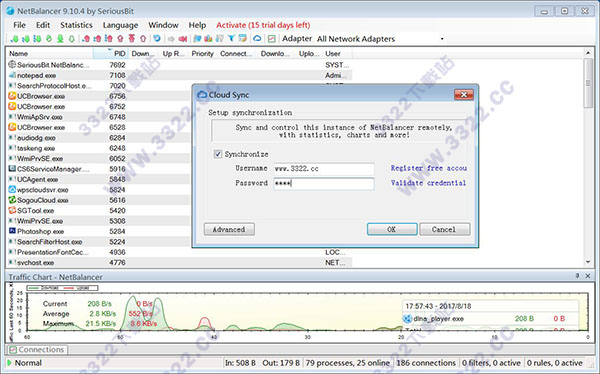The height and width of the screenshot is (374, 600).
Task: Select the svchost.exe process row
Action: pyautogui.click(x=179, y=263)
